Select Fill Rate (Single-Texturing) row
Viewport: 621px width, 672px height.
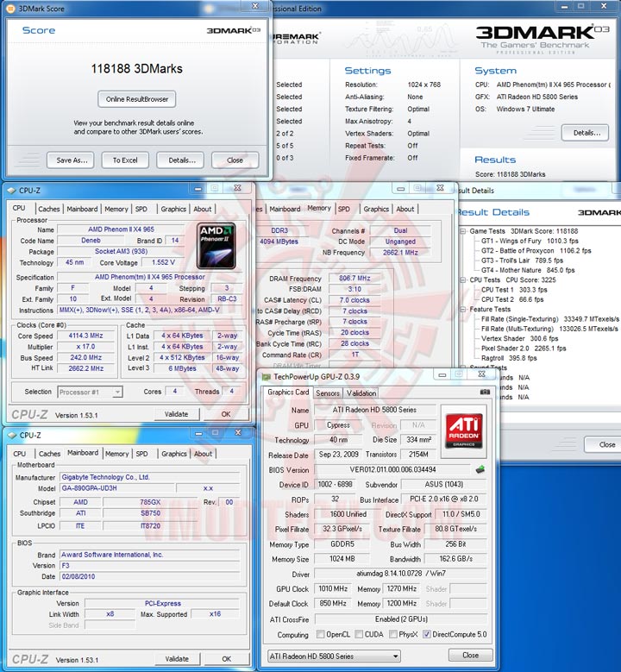(x=550, y=319)
